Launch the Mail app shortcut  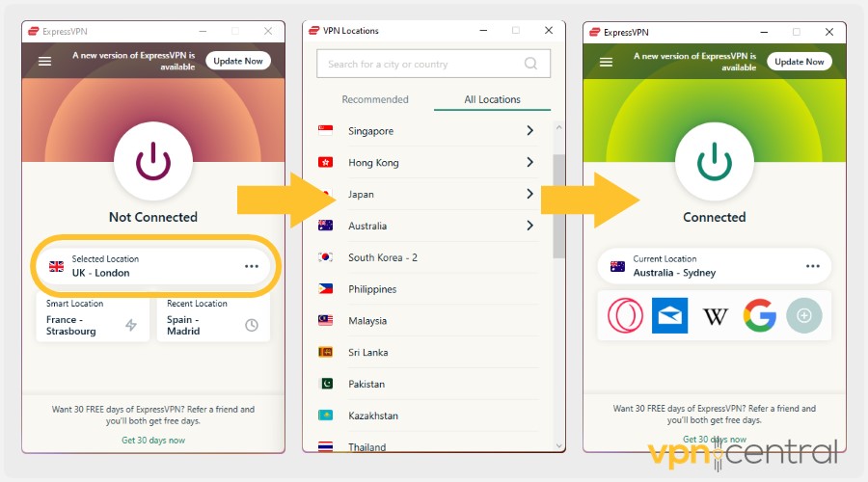(670, 315)
